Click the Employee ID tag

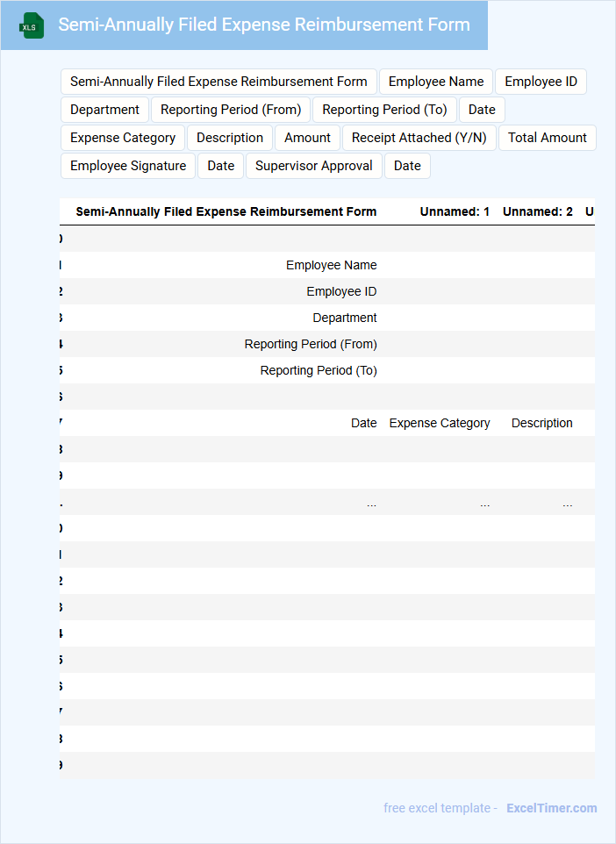(541, 82)
